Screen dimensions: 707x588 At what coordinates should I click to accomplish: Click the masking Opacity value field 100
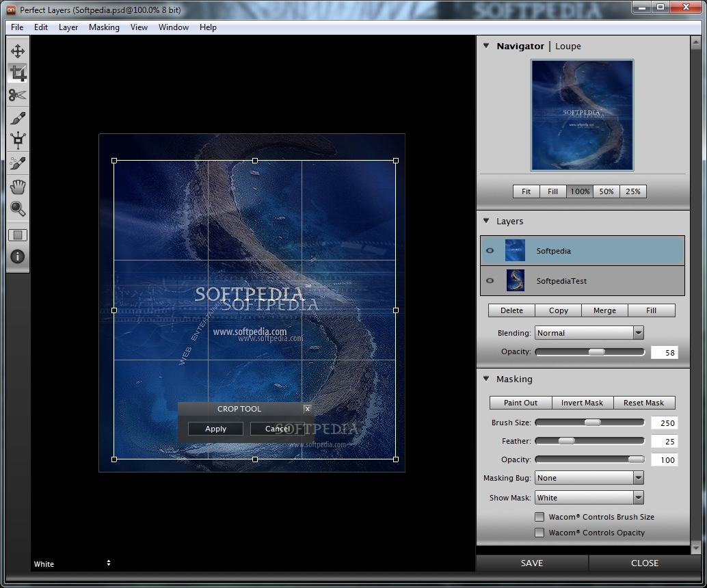(x=664, y=460)
